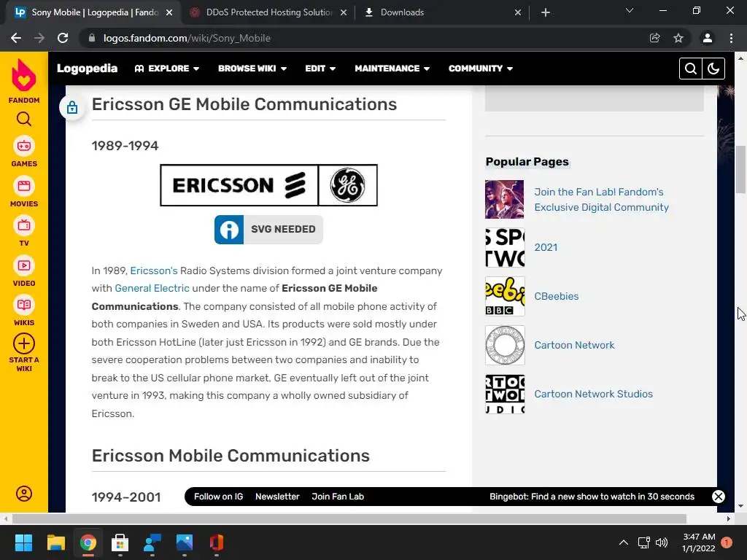Image resolution: width=747 pixels, height=560 pixels.
Task: Open the Cartoon Network Studios link
Action: click(x=593, y=394)
